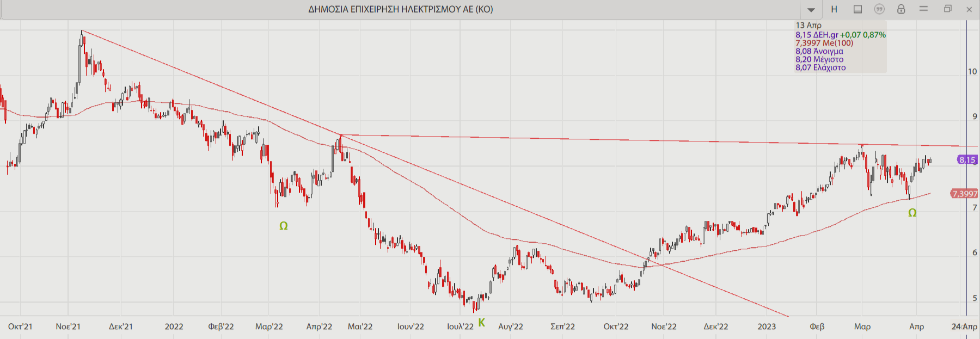Screen dimensions: 980x339
Task: Click the '8,20 Μέγιστο' high value
Action: 819,59
